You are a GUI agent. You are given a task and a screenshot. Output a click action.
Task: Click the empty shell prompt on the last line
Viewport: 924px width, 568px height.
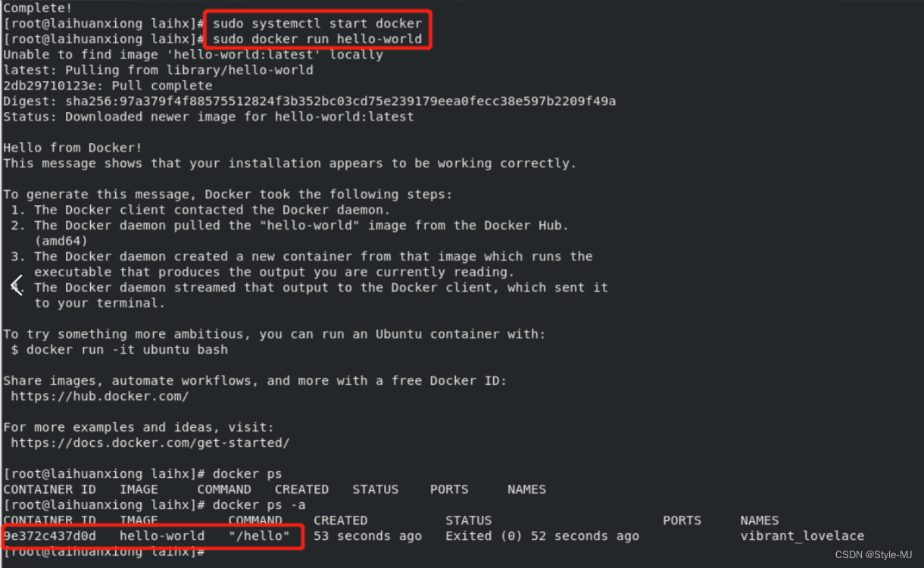point(103,552)
